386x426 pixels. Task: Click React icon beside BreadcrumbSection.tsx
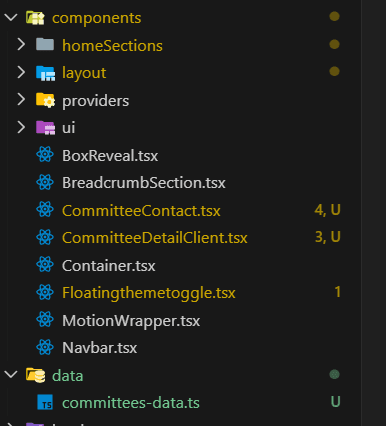click(x=45, y=182)
